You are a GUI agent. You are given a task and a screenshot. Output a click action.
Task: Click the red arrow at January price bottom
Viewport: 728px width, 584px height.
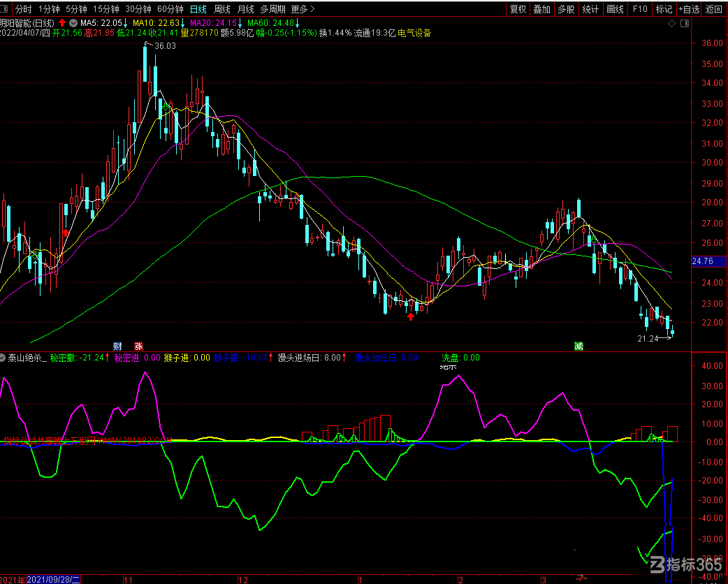click(x=410, y=316)
